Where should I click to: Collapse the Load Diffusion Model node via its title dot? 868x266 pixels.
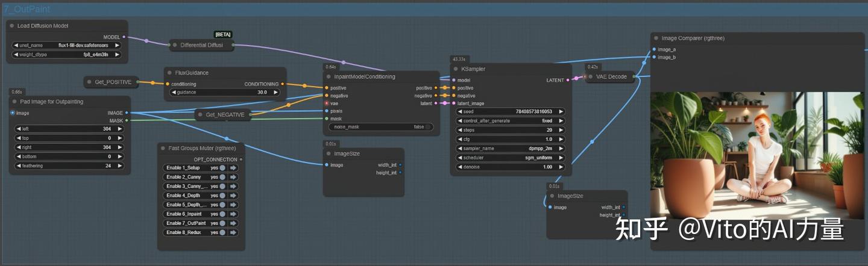pos(12,26)
